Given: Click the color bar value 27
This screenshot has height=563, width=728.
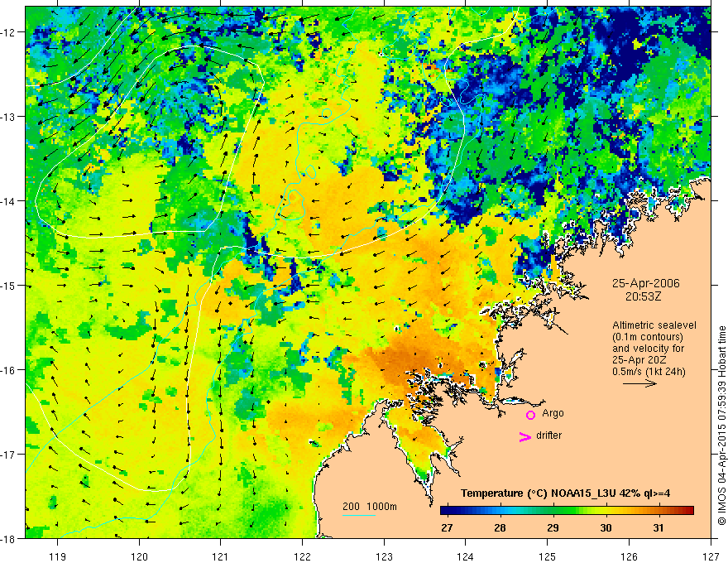Looking at the screenshot, I should coord(447,528).
